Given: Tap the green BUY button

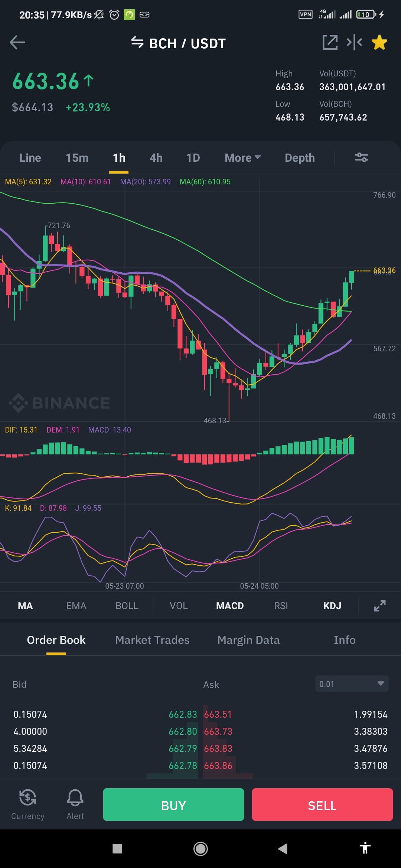Looking at the screenshot, I should point(173,804).
